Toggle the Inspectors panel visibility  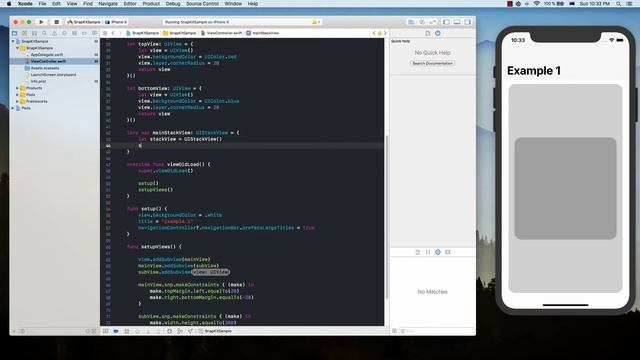pyautogui.click(x=467, y=22)
